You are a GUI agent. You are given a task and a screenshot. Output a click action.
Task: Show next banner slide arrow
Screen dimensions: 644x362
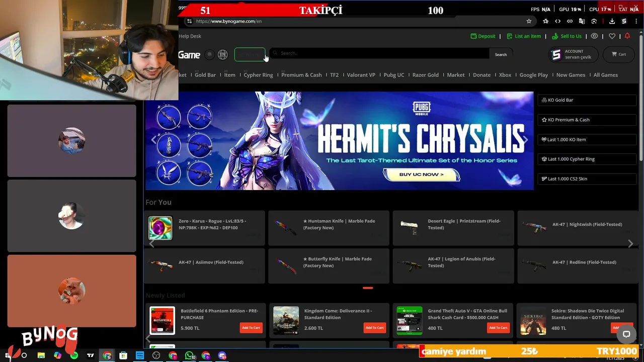[525, 140]
